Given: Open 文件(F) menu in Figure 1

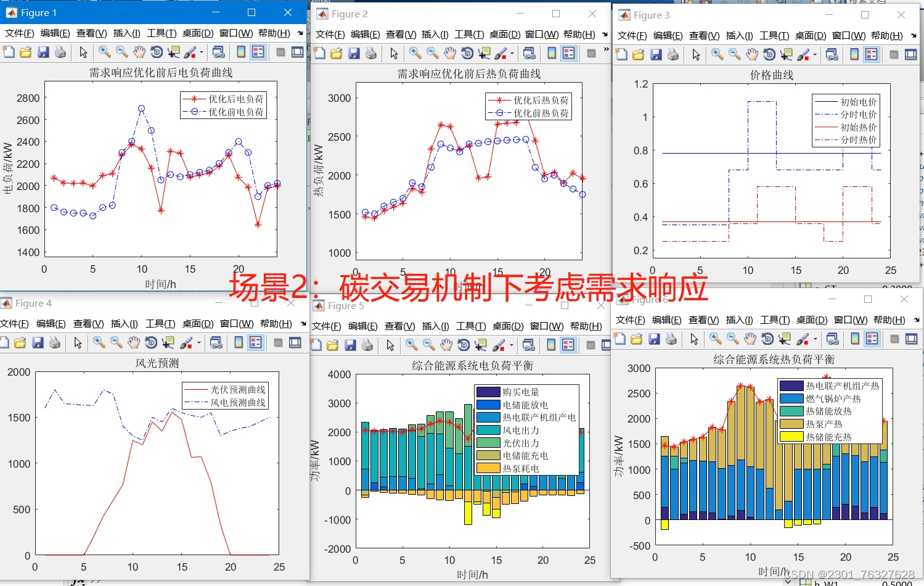Looking at the screenshot, I should click(x=20, y=33).
